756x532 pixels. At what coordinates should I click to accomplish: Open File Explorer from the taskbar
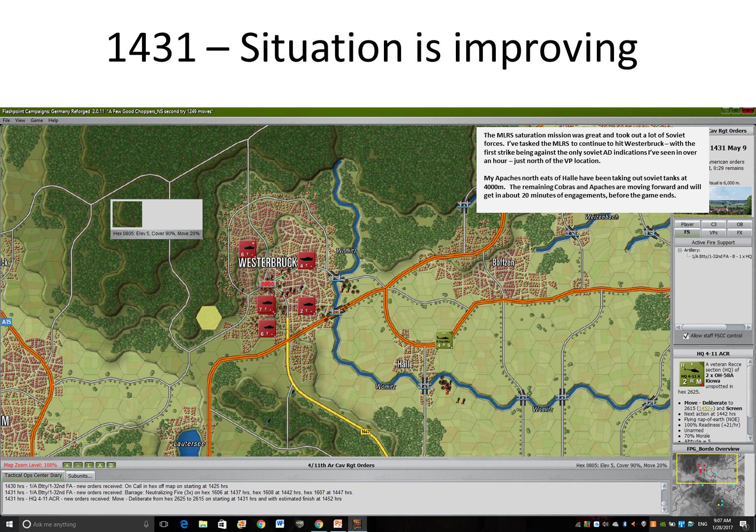[x=203, y=524]
